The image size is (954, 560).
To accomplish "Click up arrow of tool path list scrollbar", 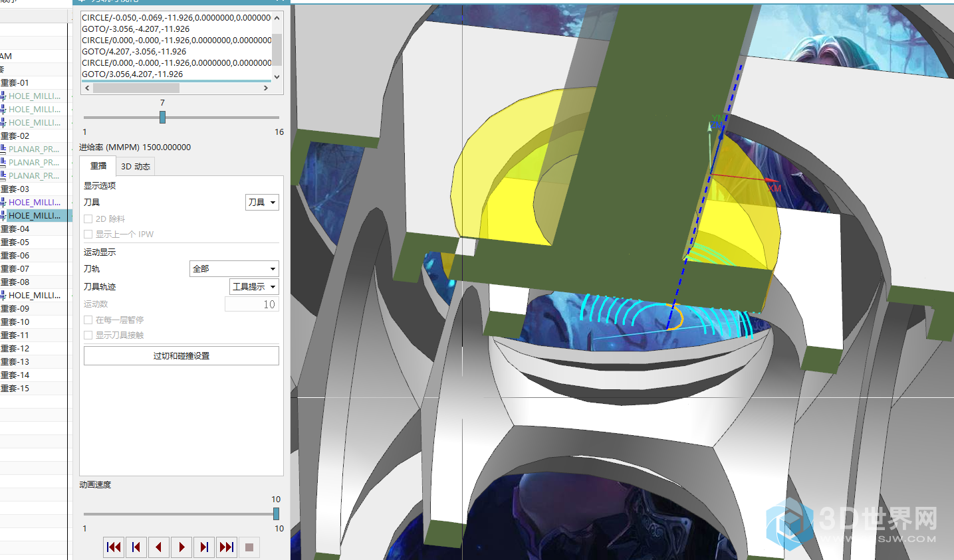I will coord(277,17).
